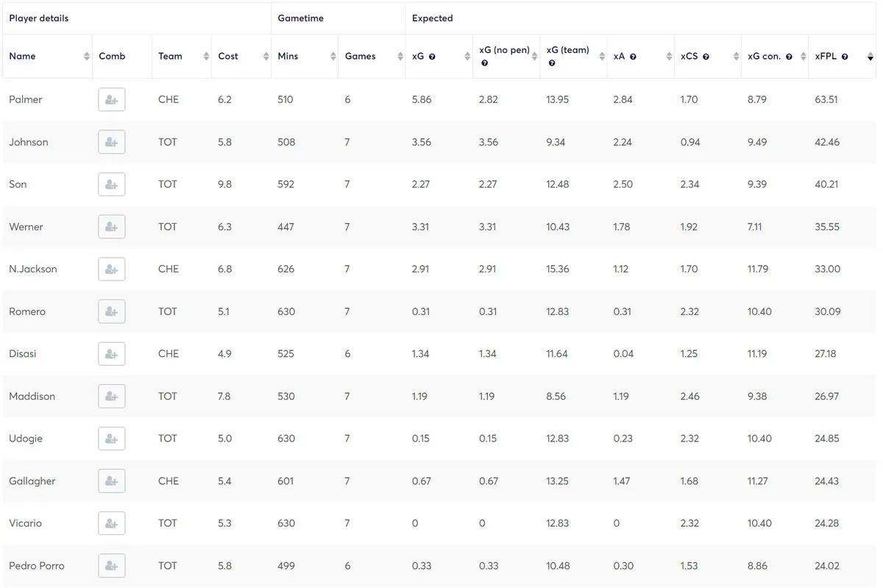Toggle xFPL column sort arrow
Screen dimensions: 883x588
[870, 57]
